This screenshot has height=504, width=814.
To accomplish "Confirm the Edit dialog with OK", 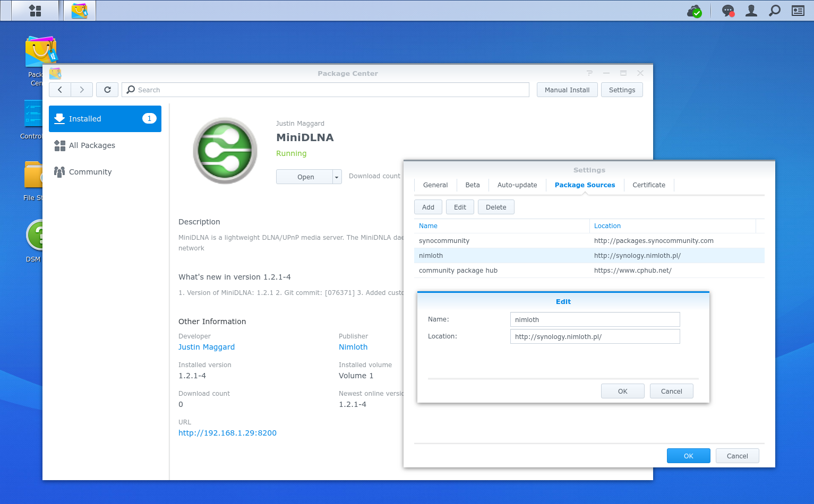I will point(623,392).
